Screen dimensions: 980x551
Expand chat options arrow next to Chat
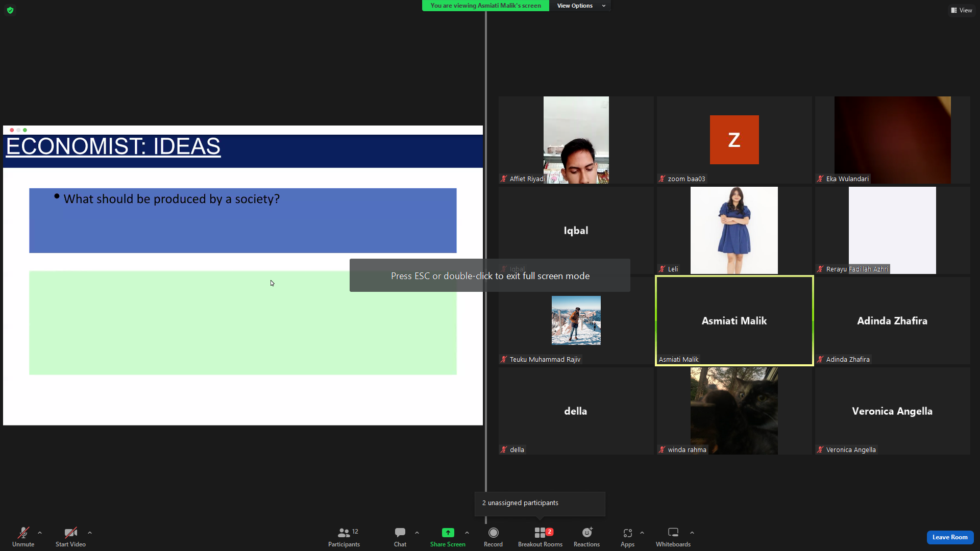[417, 533]
